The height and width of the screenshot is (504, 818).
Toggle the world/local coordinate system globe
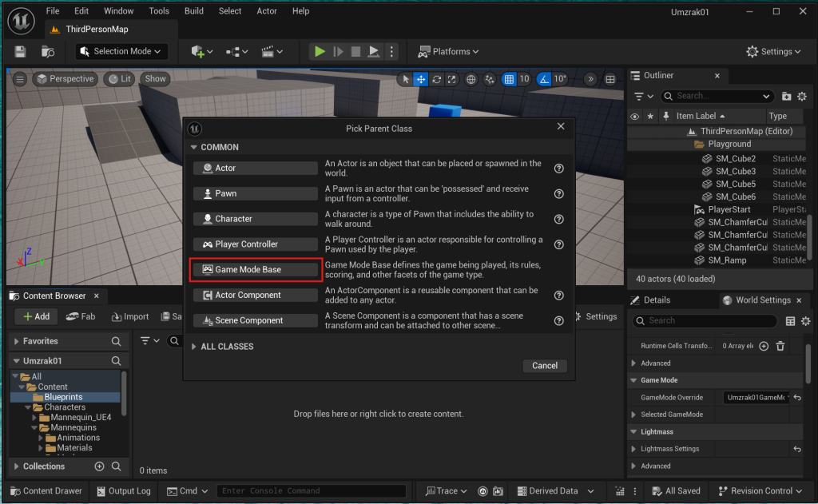coord(471,79)
